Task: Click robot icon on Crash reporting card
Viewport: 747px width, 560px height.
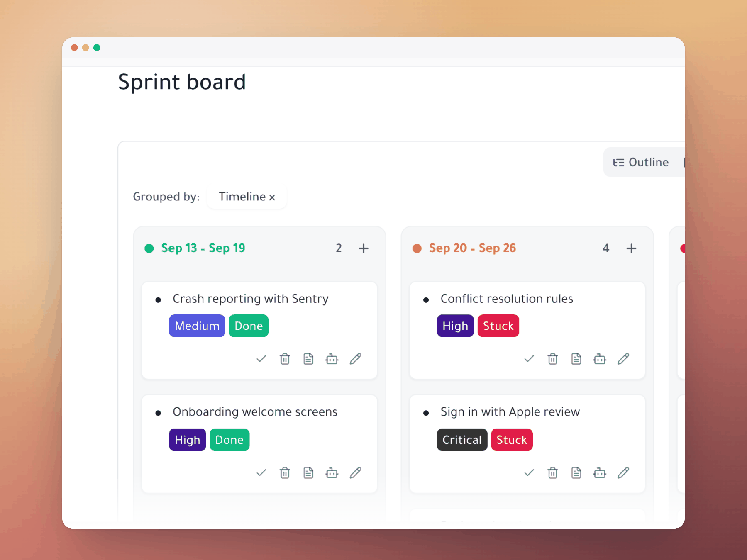Action: coord(332,359)
